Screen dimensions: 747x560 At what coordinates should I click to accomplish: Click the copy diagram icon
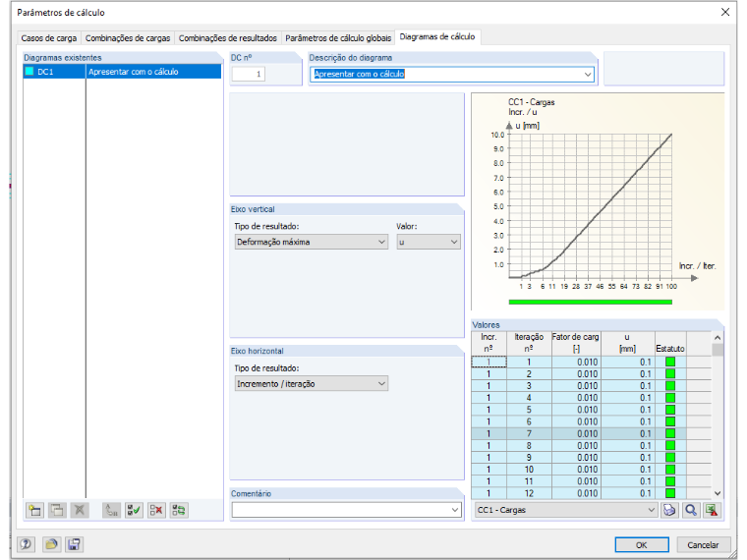click(x=57, y=511)
